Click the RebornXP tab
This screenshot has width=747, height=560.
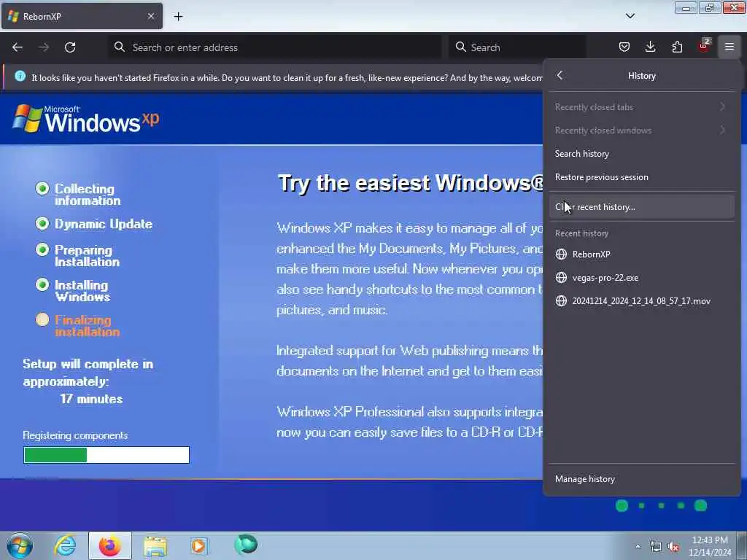click(x=82, y=16)
